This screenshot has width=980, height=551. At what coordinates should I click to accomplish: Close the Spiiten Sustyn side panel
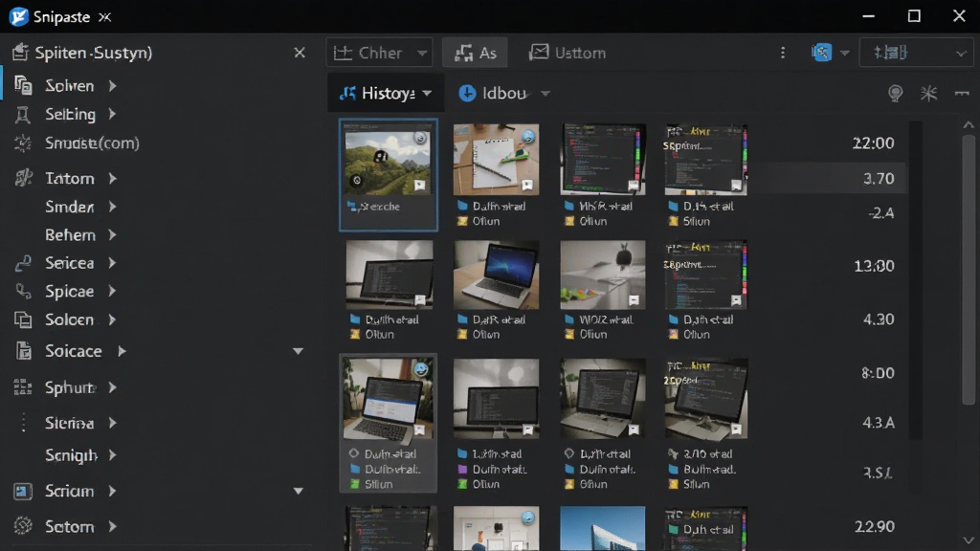tap(300, 53)
